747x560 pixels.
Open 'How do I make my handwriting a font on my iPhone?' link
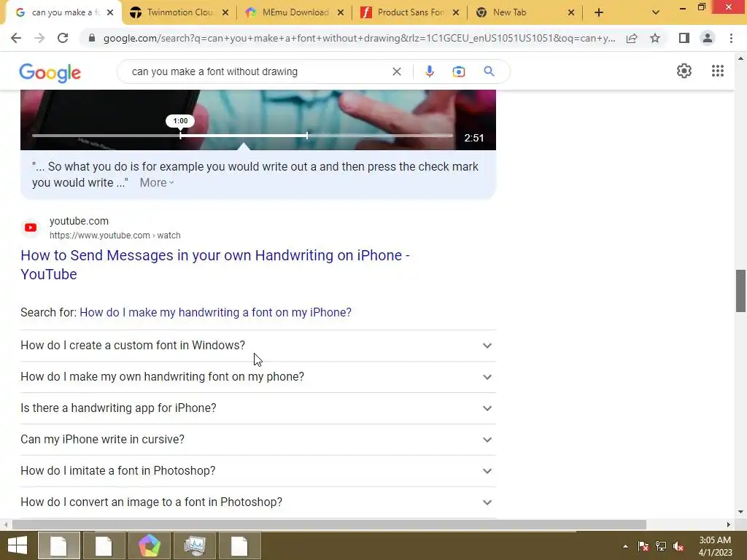(215, 312)
